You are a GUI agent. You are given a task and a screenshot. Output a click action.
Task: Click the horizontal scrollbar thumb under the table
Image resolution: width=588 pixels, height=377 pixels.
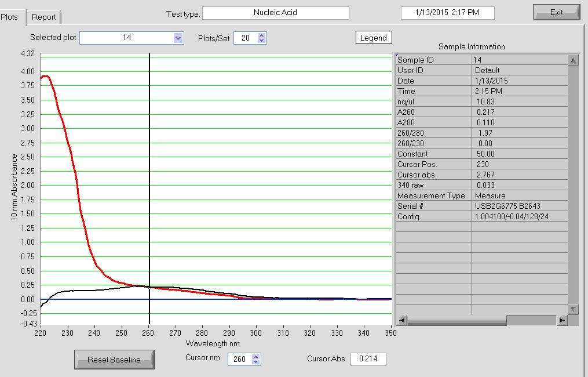tap(531, 320)
